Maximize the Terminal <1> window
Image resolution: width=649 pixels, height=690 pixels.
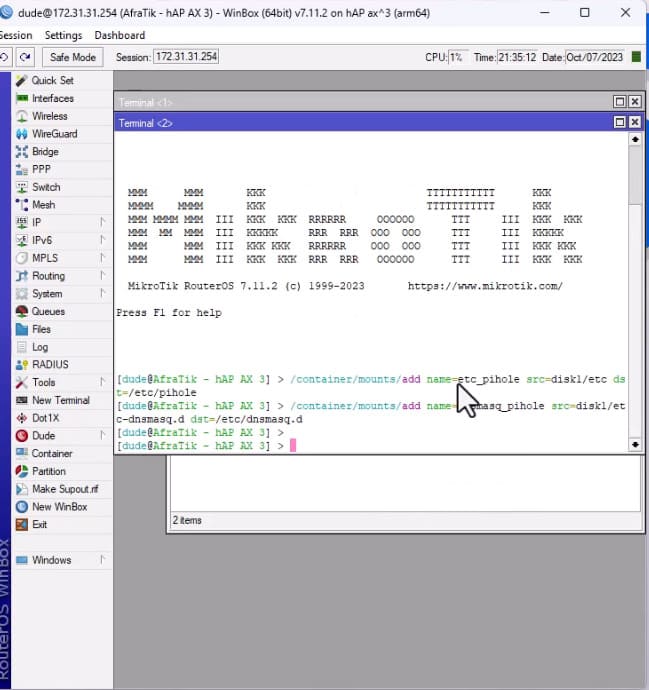pos(620,102)
